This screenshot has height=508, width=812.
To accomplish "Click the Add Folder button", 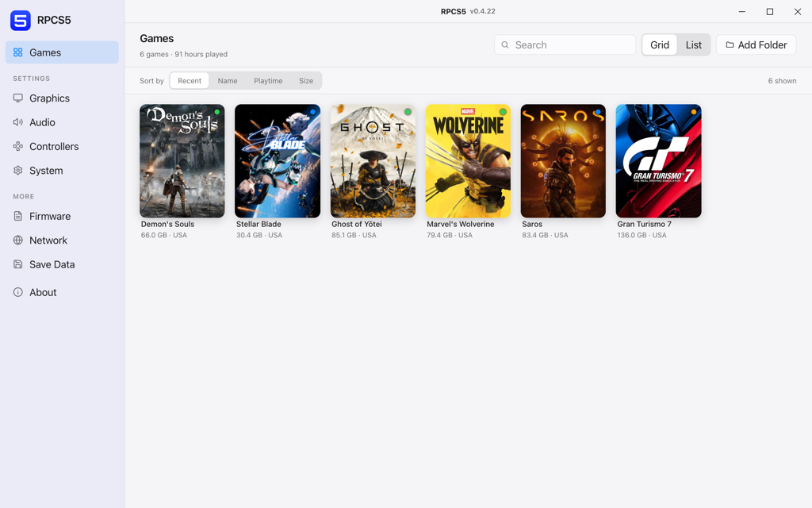I will pos(756,45).
